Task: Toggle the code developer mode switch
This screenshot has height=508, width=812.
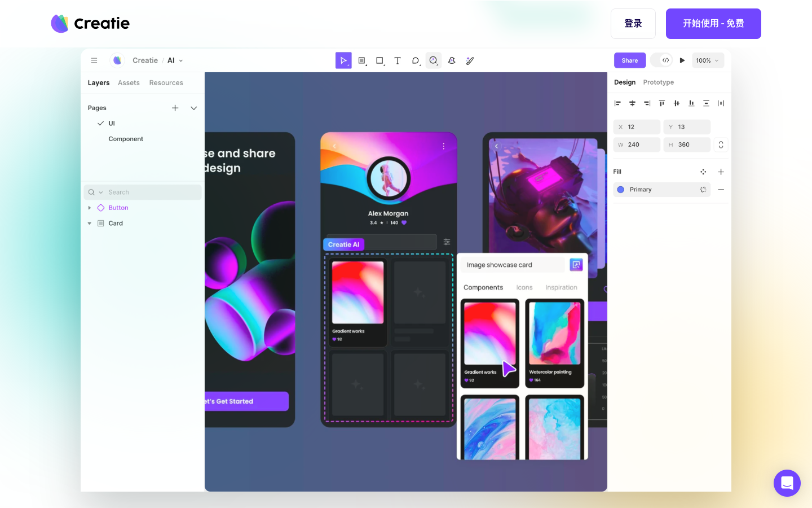Action: point(661,60)
